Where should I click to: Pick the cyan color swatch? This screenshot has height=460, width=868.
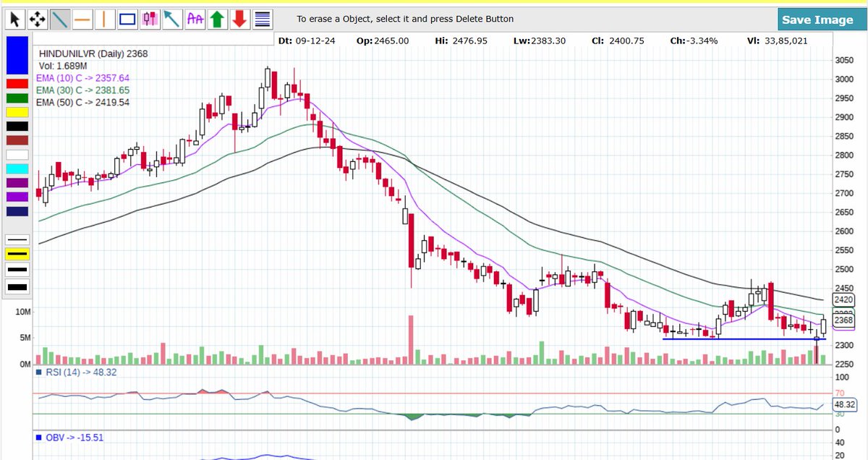[17, 169]
